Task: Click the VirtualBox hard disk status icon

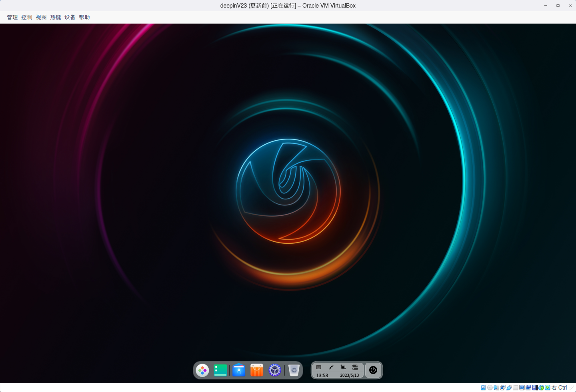Action: (x=483, y=388)
